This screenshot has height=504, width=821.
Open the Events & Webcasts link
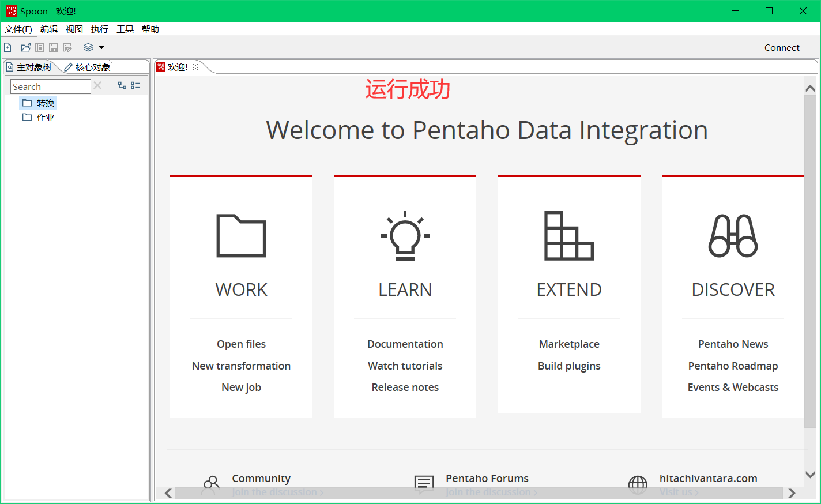point(733,387)
